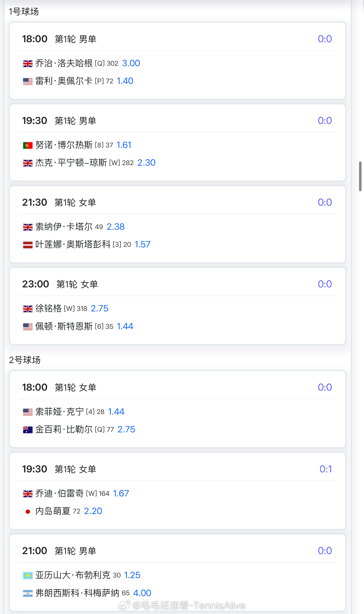364x614 pixels.
Task: Open the 21:30 第1轮 女单 match card
Action: click(x=178, y=224)
